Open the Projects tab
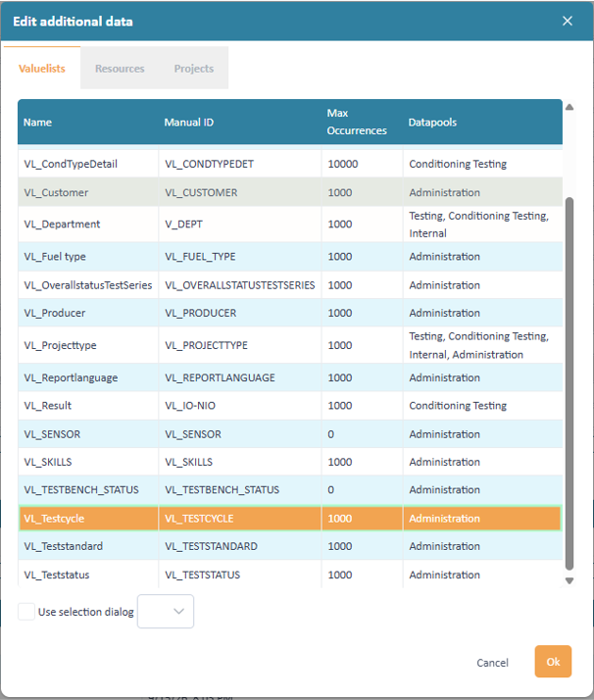Screen dimensions: 594x700 pos(194,69)
